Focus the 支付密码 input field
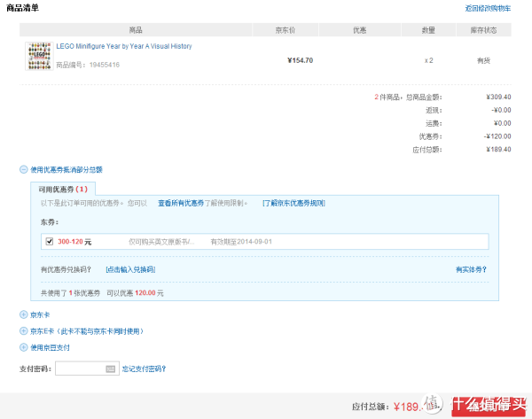This screenshot has width=532, height=419. pyautogui.click(x=87, y=369)
